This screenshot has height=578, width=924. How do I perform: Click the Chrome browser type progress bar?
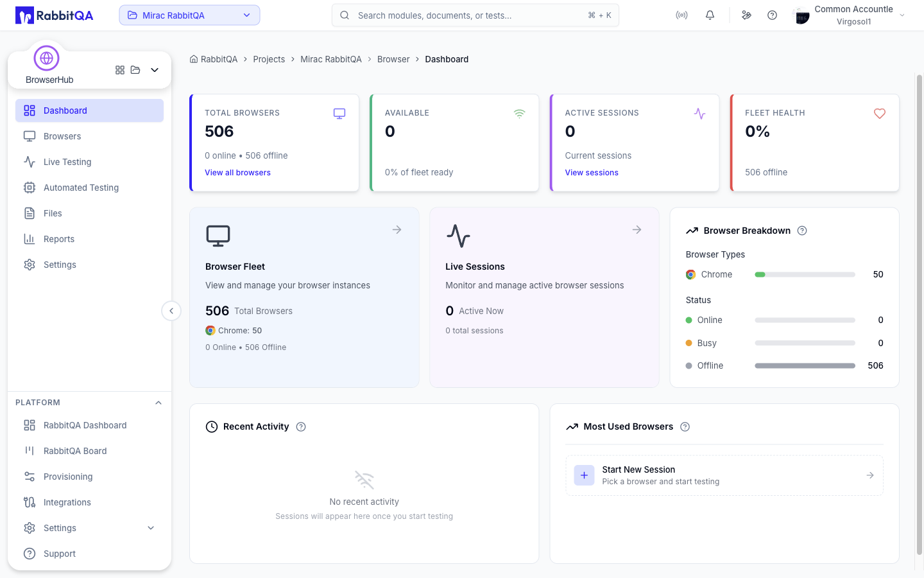pyautogui.click(x=805, y=274)
